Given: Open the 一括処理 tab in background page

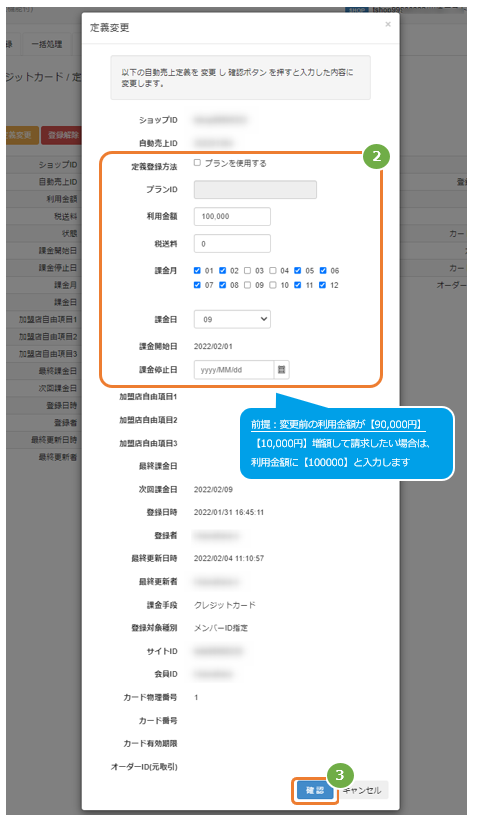Looking at the screenshot, I should point(47,44).
